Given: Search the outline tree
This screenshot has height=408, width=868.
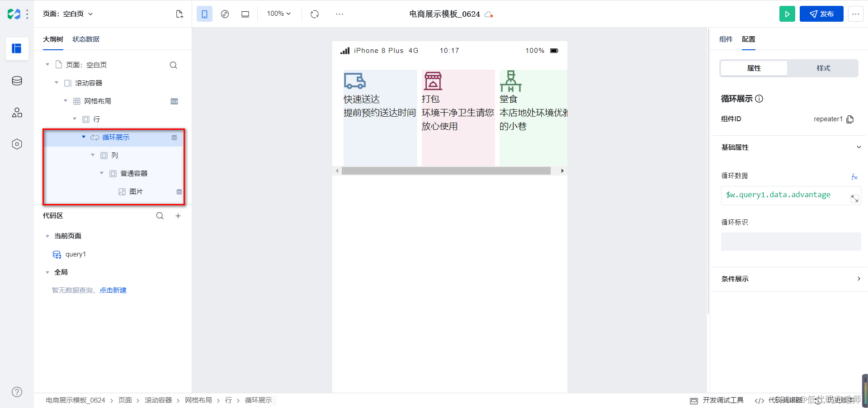Looking at the screenshot, I should pyautogui.click(x=173, y=65).
